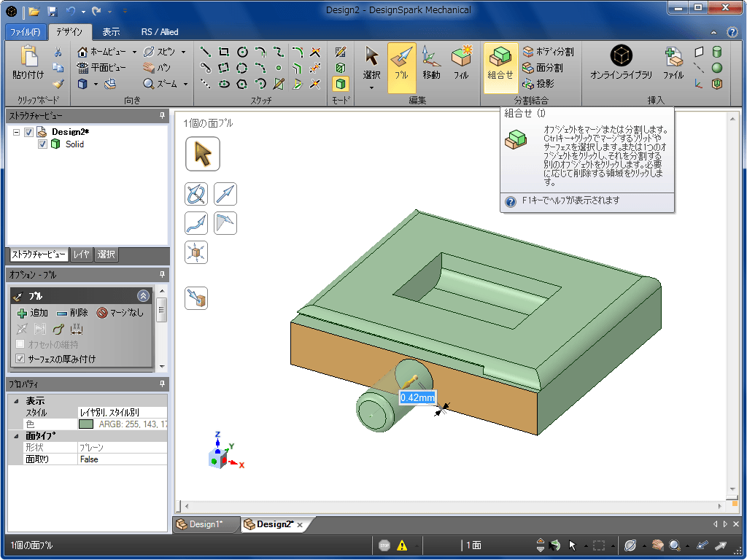Open the ズーム dropdown arrow
The width and height of the screenshot is (747, 560).
185,84
